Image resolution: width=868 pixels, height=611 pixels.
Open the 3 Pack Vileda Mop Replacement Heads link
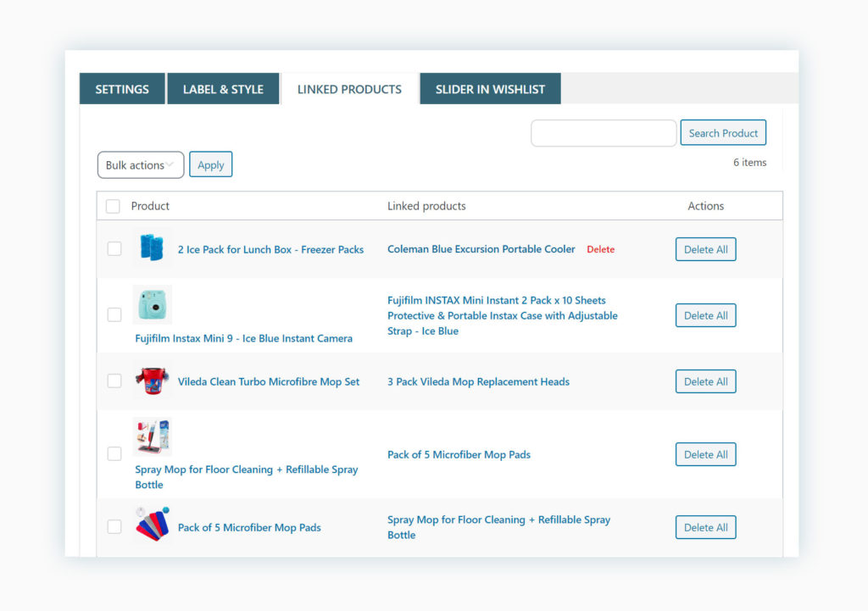point(478,381)
